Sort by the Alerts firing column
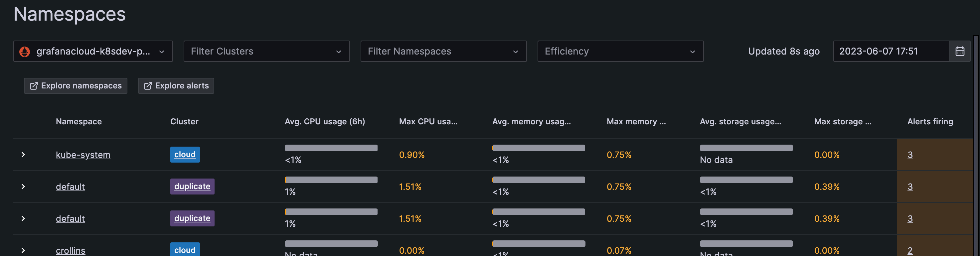This screenshot has width=980, height=256. point(930,122)
